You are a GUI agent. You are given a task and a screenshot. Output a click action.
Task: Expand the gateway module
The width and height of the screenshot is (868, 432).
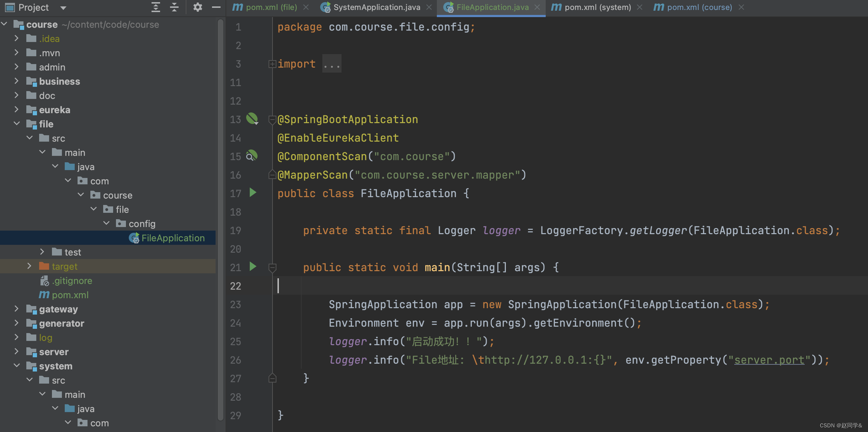(16, 309)
